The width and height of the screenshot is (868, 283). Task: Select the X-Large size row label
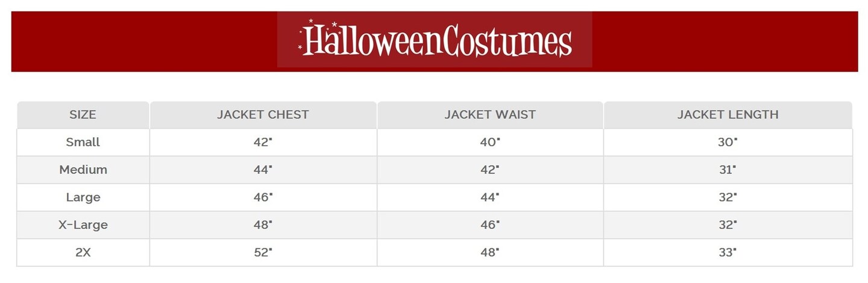(83, 225)
